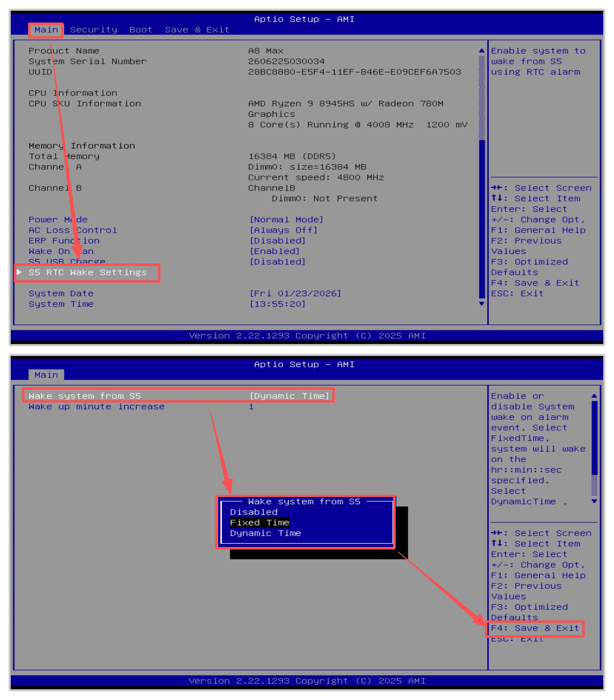Toggle ERP Function Disabled value

277,241
